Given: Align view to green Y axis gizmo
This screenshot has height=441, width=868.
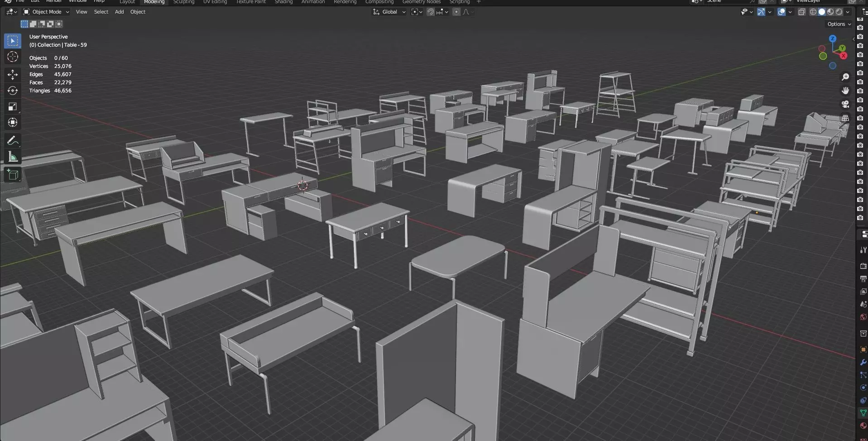Looking at the screenshot, I should point(842,48).
